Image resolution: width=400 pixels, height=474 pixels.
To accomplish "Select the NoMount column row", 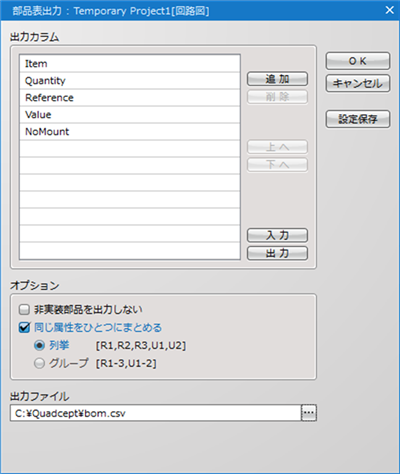I will pos(130,132).
